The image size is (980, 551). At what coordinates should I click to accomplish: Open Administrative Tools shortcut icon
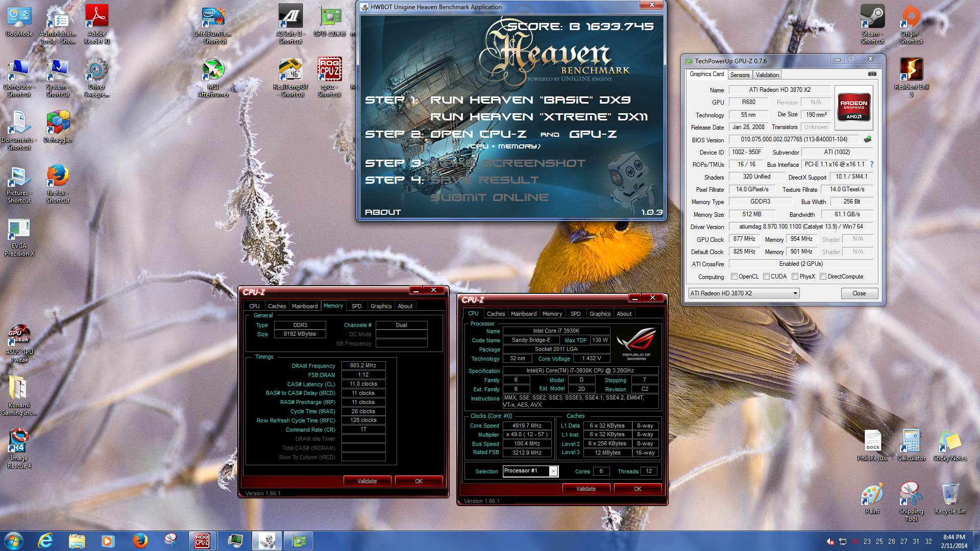click(58, 24)
